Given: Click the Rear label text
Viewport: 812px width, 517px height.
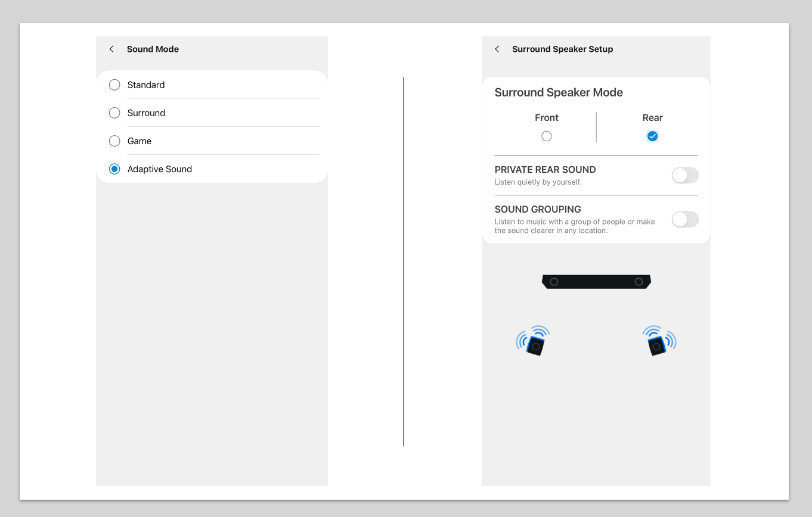Looking at the screenshot, I should [653, 118].
